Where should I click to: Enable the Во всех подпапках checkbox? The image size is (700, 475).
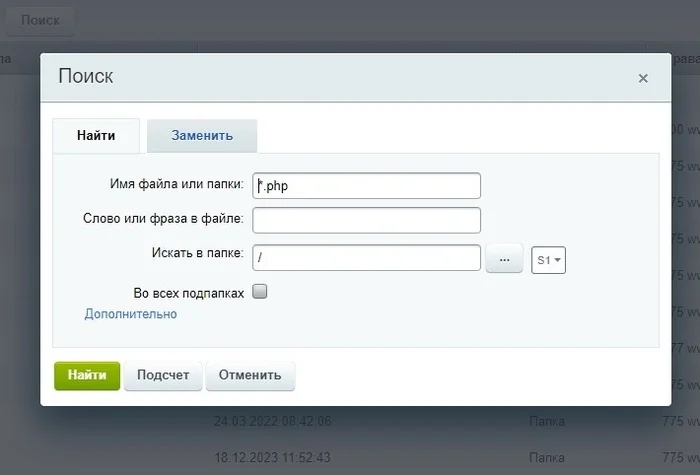pos(260,292)
